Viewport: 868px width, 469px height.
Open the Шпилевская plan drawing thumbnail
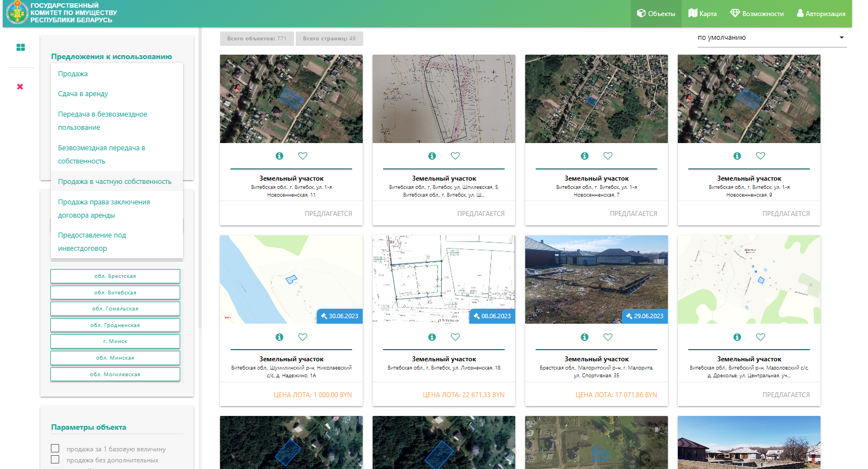click(443, 99)
